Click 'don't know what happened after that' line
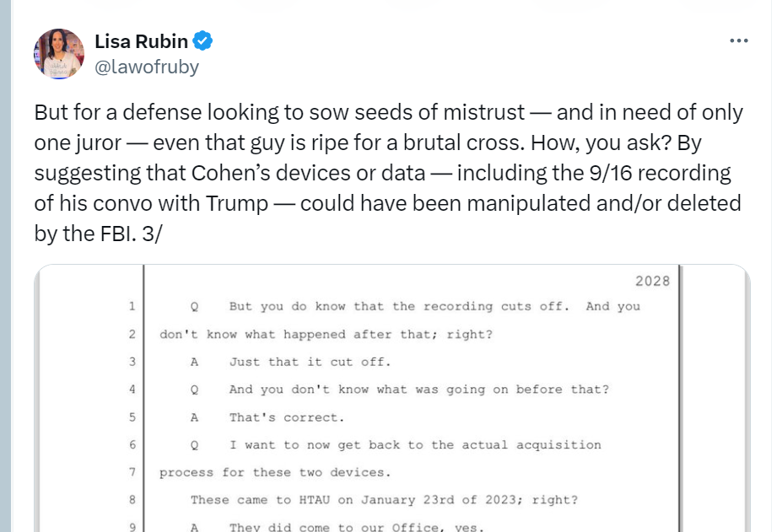The image size is (777, 532). [x=326, y=335]
